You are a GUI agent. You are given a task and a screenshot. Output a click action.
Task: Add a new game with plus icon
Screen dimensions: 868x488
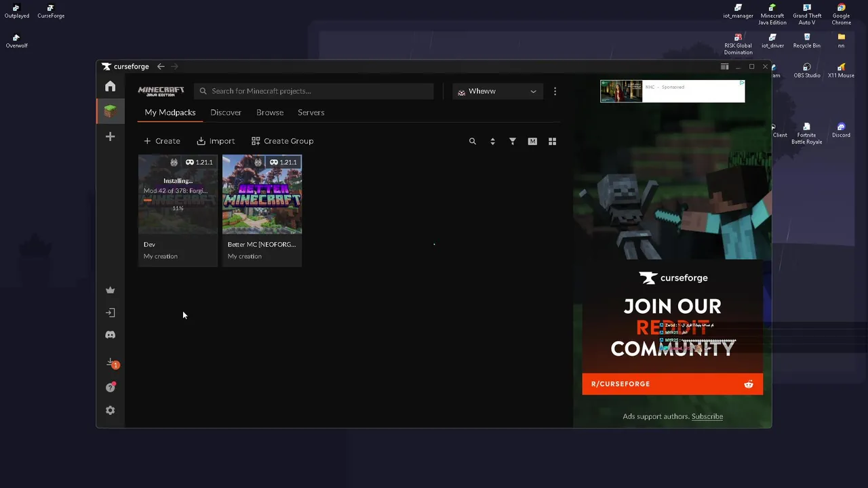pos(110,136)
